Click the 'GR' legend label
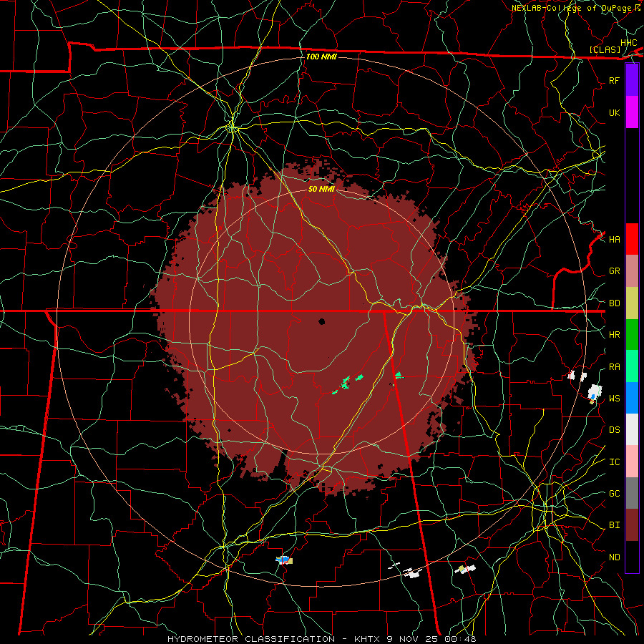 [x=615, y=271]
